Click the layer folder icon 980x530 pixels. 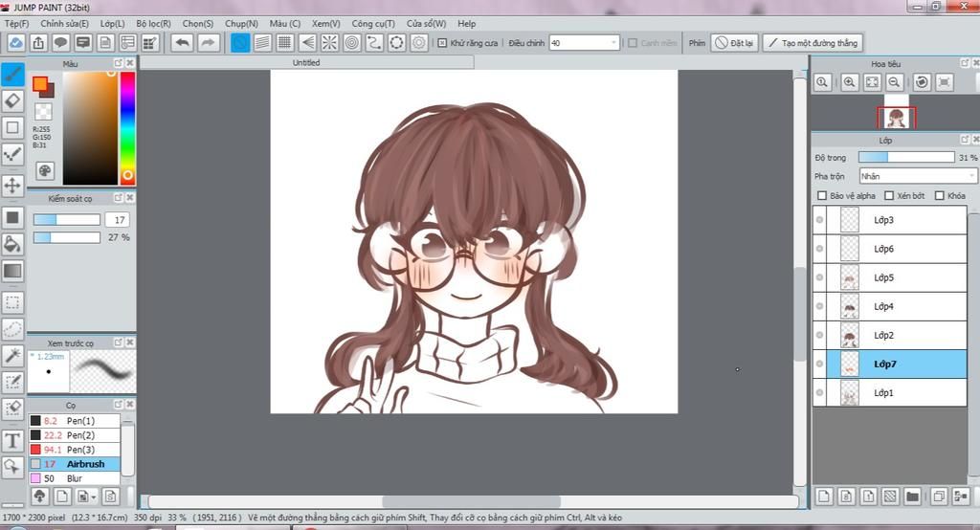912,497
